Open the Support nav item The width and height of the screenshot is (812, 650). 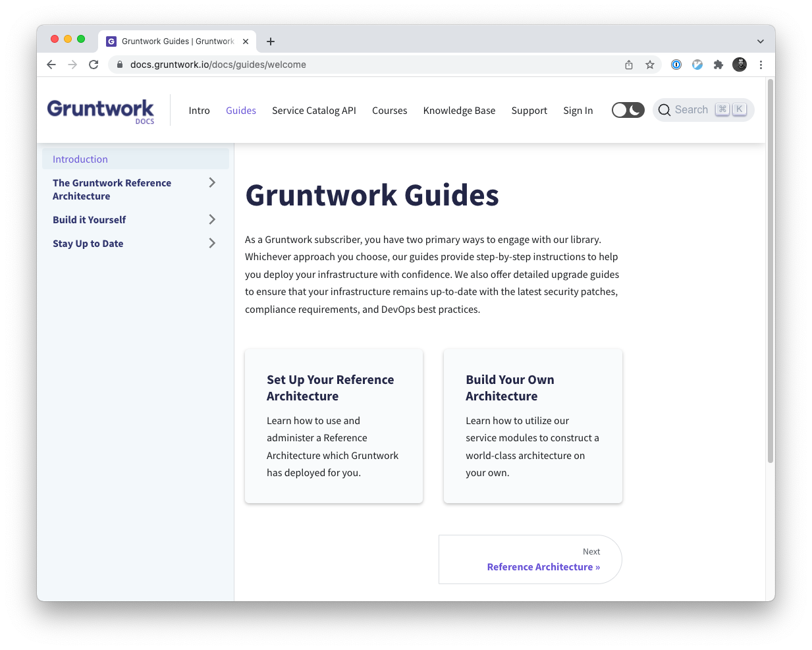point(529,111)
